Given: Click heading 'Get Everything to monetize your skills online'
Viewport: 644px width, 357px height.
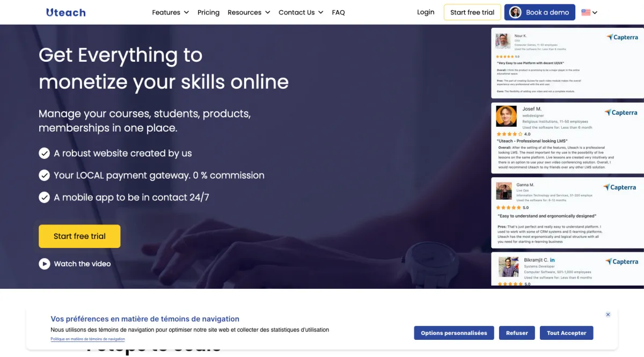Looking at the screenshot, I should click(x=164, y=68).
